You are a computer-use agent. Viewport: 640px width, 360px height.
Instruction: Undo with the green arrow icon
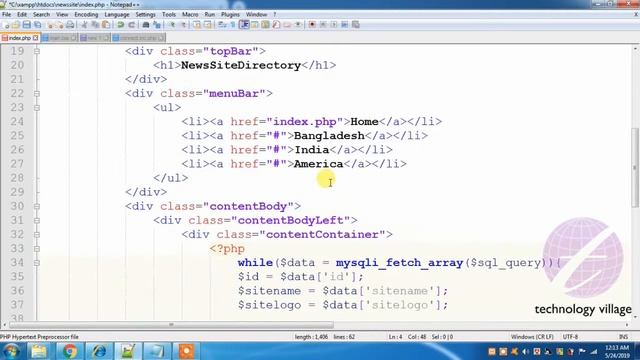pyautogui.click(x=121, y=25)
